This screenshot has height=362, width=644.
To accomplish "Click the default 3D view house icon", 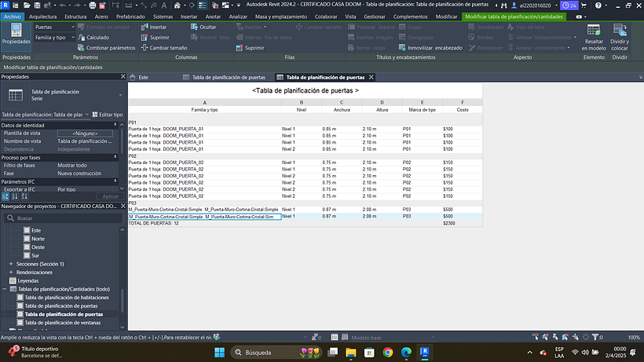I will click(x=177, y=5).
